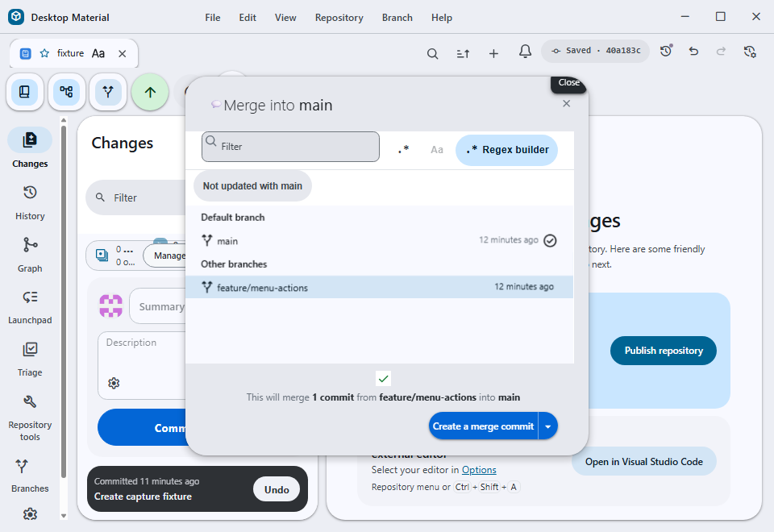
Task: Click the sort ascending icon in toolbar
Action: coord(463,53)
